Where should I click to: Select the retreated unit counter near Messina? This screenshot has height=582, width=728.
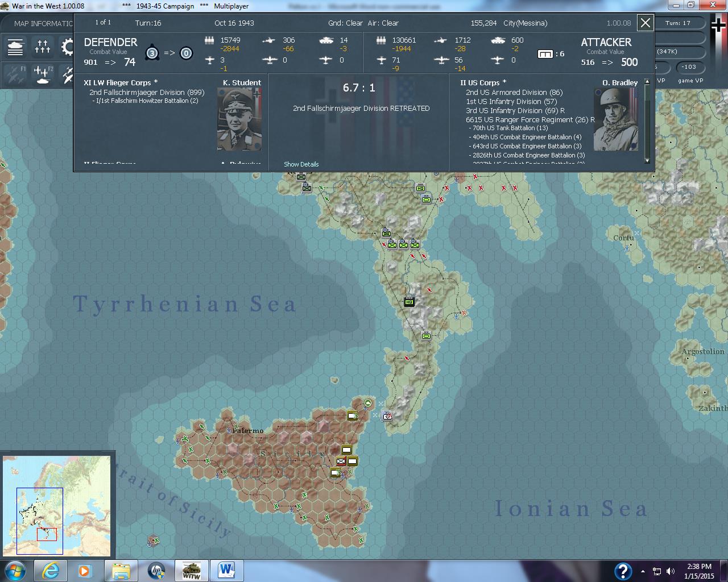[x=387, y=417]
